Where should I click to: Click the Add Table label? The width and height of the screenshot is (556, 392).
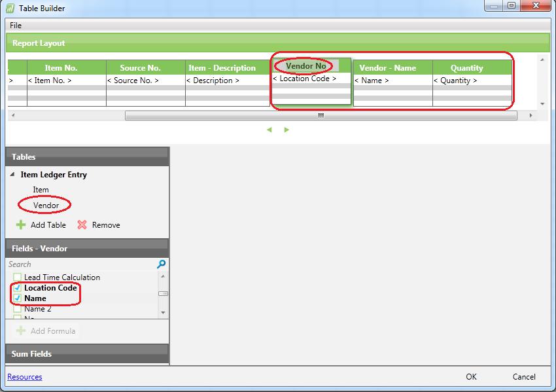48,225
